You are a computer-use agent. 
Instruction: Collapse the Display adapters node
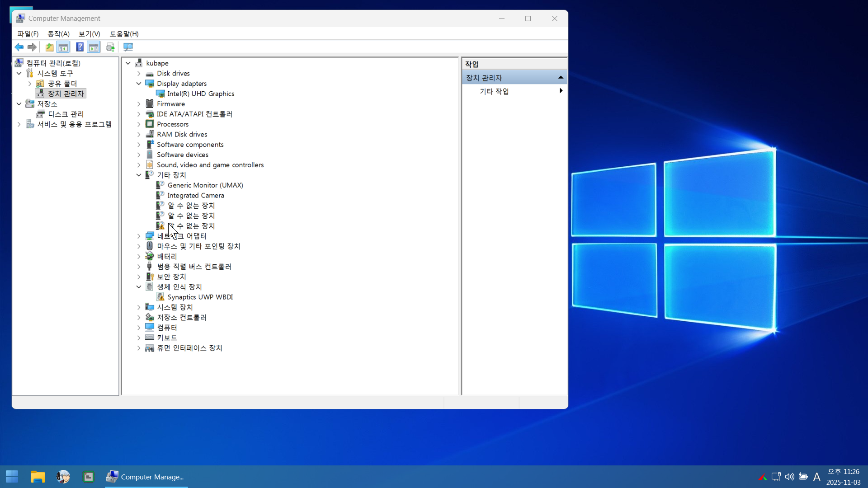pyautogui.click(x=139, y=84)
